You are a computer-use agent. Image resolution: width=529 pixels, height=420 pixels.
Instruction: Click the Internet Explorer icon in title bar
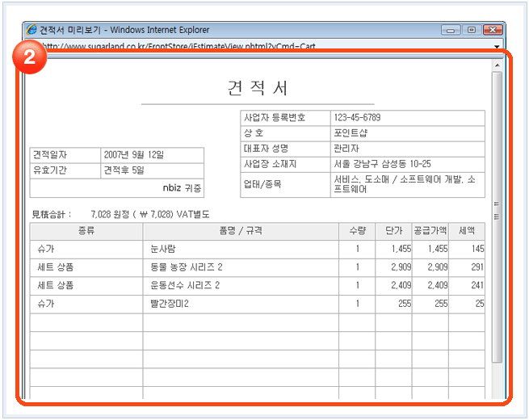pos(31,30)
